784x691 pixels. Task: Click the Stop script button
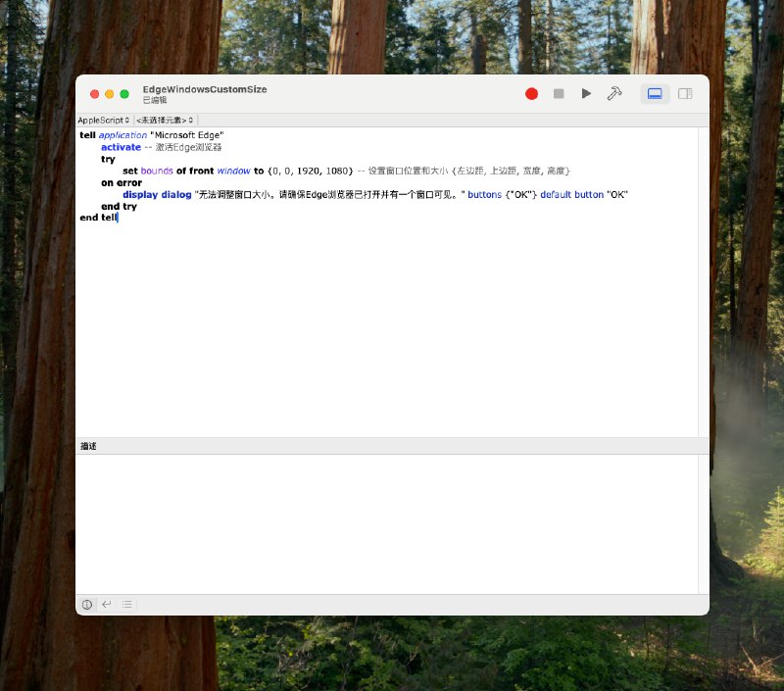(559, 93)
